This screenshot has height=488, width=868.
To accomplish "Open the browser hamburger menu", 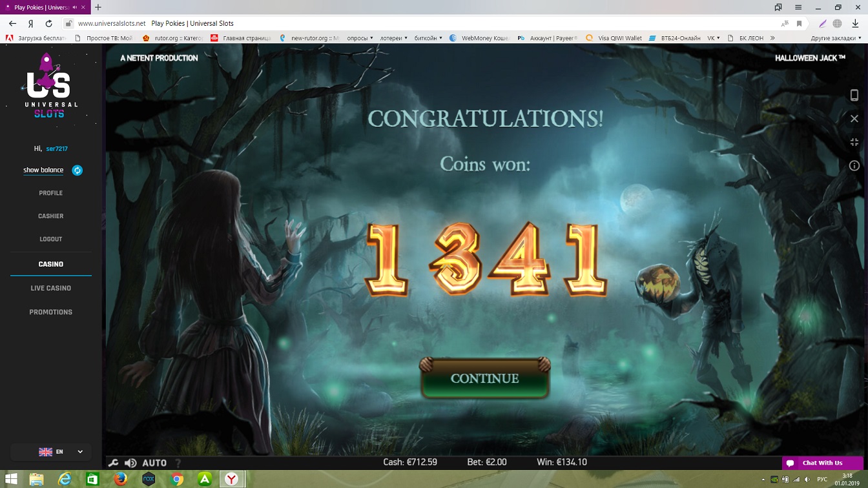I will [x=798, y=7].
